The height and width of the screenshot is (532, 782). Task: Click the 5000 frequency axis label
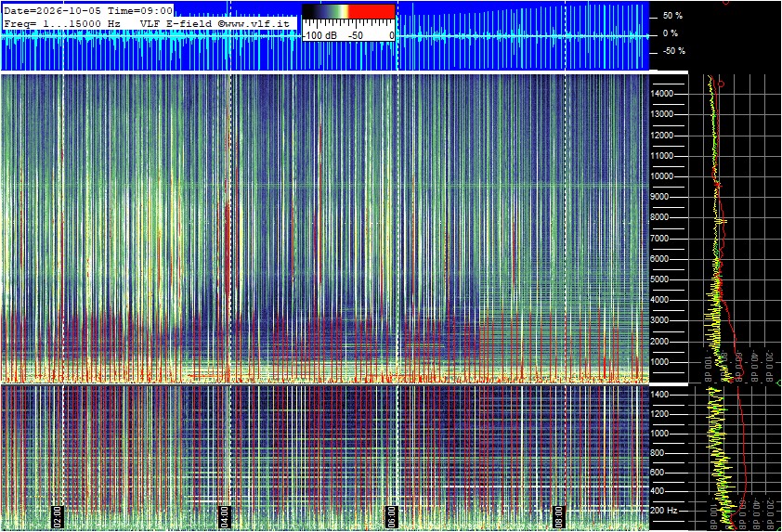click(660, 279)
